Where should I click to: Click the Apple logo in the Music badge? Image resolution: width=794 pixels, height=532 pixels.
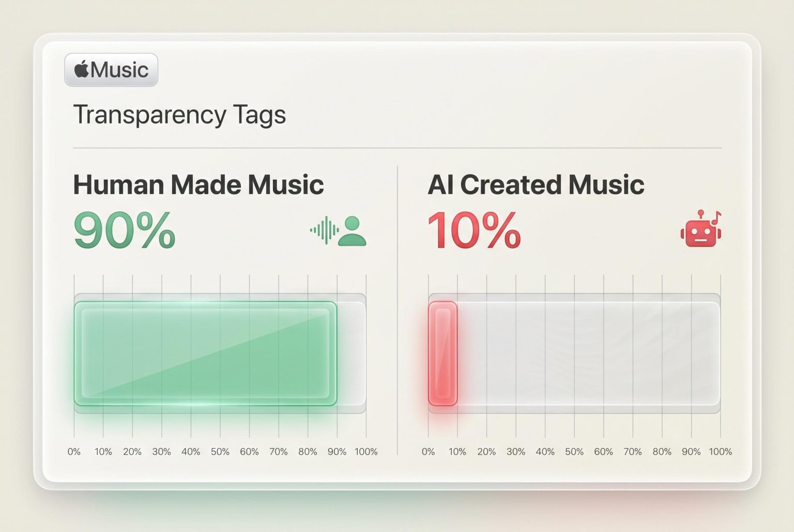pyautogui.click(x=82, y=69)
